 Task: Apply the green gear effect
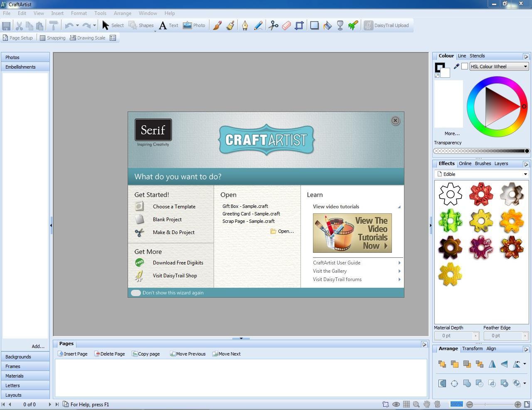(x=451, y=221)
